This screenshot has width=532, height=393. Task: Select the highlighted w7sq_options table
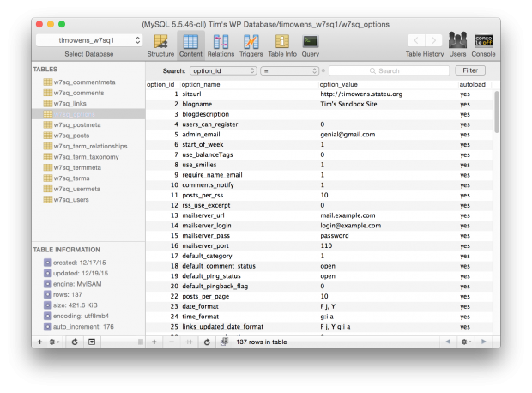88,114
